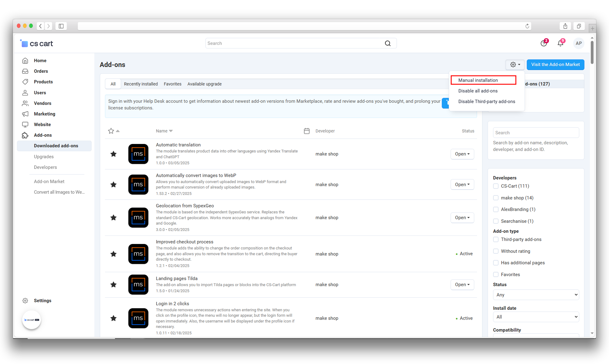Open the Install date All dropdown

pyautogui.click(x=536, y=317)
